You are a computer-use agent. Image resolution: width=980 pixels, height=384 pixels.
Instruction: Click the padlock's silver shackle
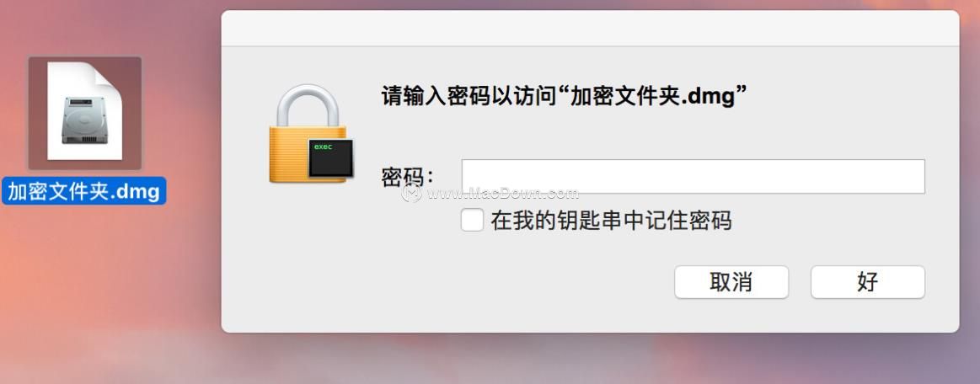coord(308,105)
